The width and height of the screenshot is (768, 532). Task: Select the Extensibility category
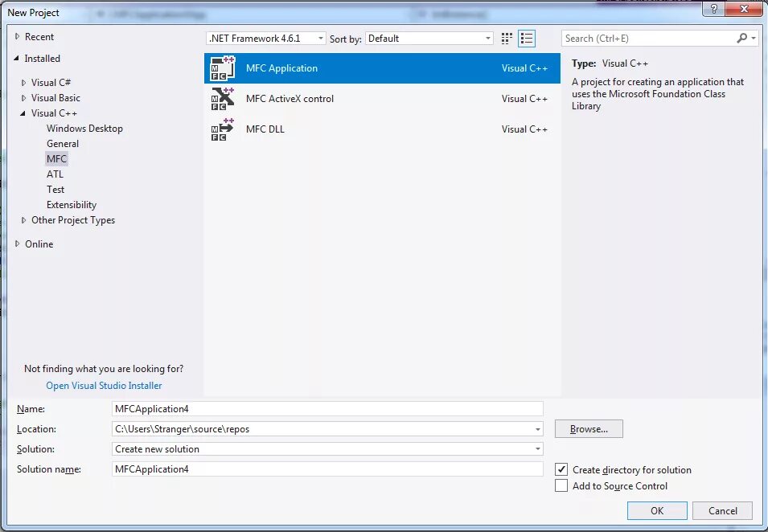tap(72, 205)
